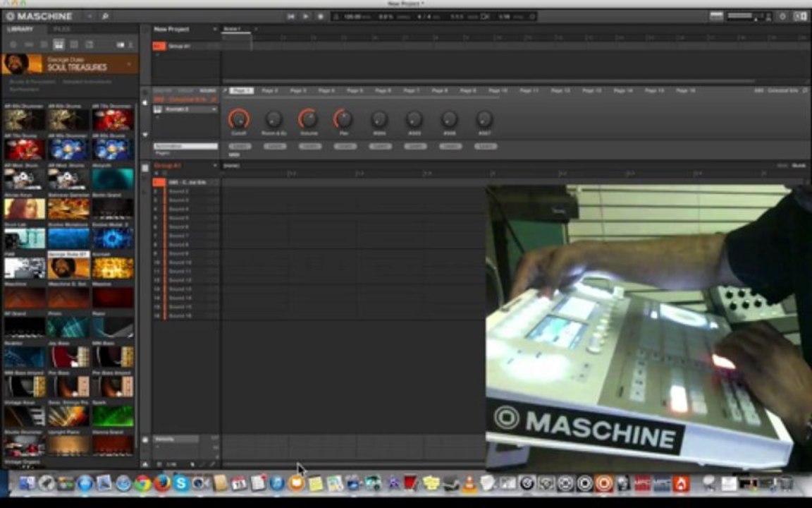Select the MM - C. Joe Brik sound slot
The width and height of the screenshot is (812, 508).
[186, 183]
